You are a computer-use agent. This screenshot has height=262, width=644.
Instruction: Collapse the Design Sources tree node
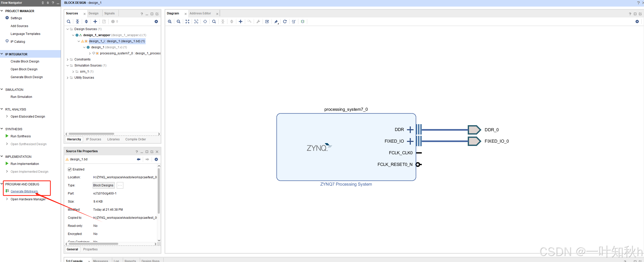click(x=68, y=29)
